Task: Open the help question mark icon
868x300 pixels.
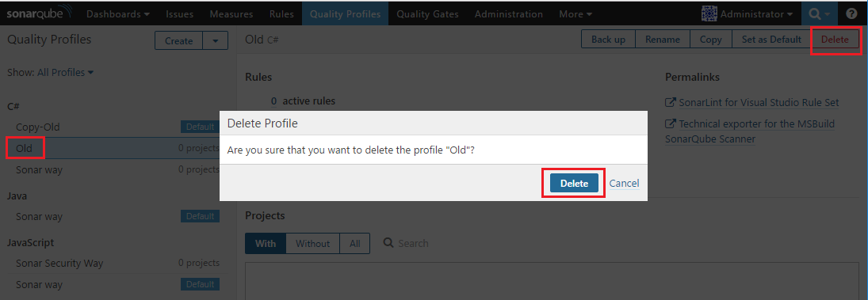Action: (x=851, y=13)
